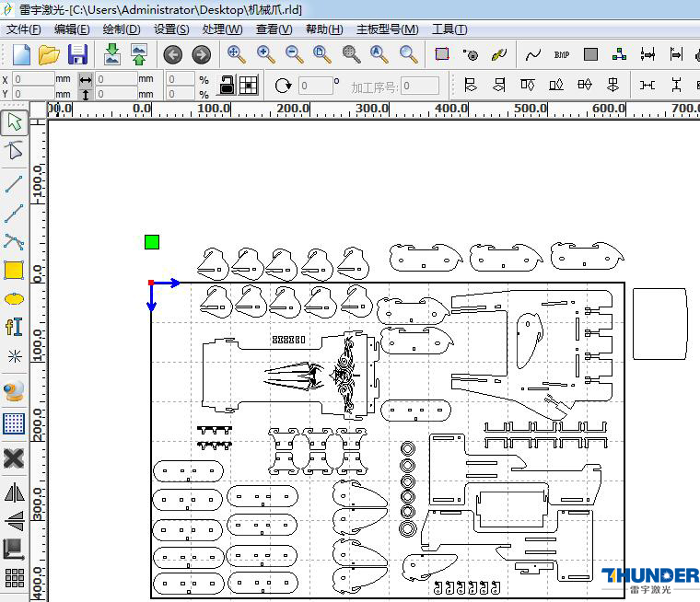Click the black X delete tool

pyautogui.click(x=14, y=458)
